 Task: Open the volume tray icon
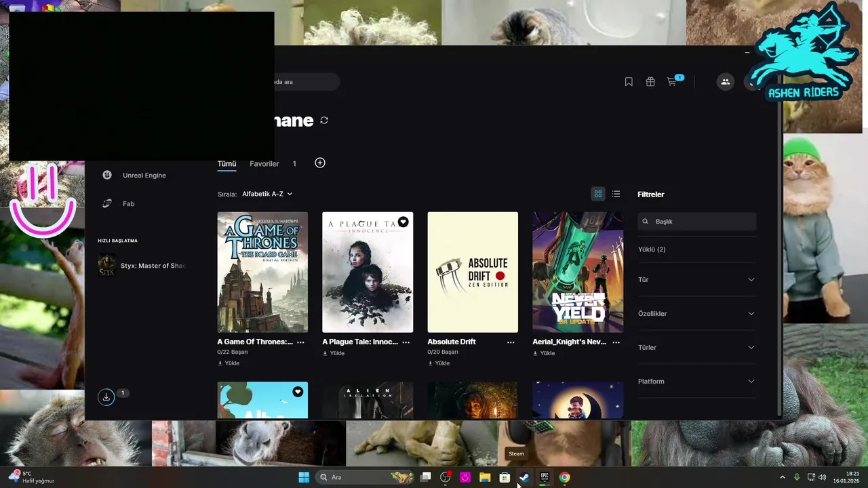(823, 477)
